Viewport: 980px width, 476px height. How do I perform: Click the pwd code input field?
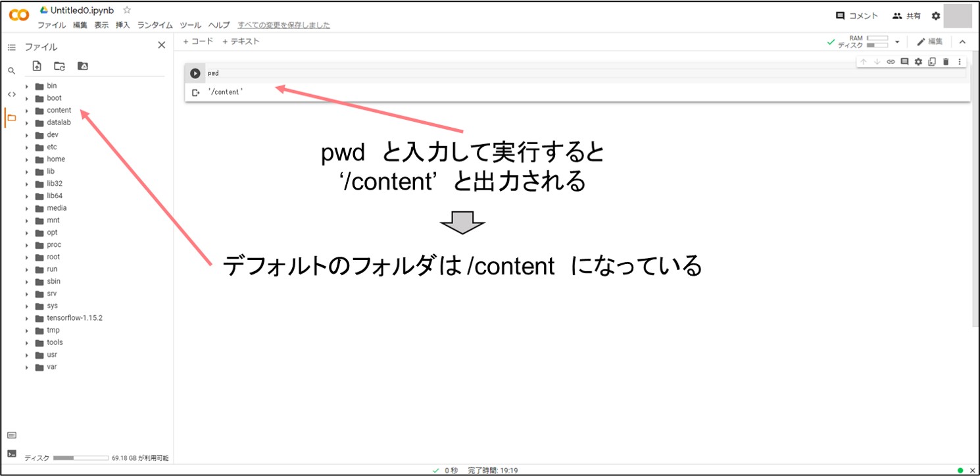(x=585, y=73)
